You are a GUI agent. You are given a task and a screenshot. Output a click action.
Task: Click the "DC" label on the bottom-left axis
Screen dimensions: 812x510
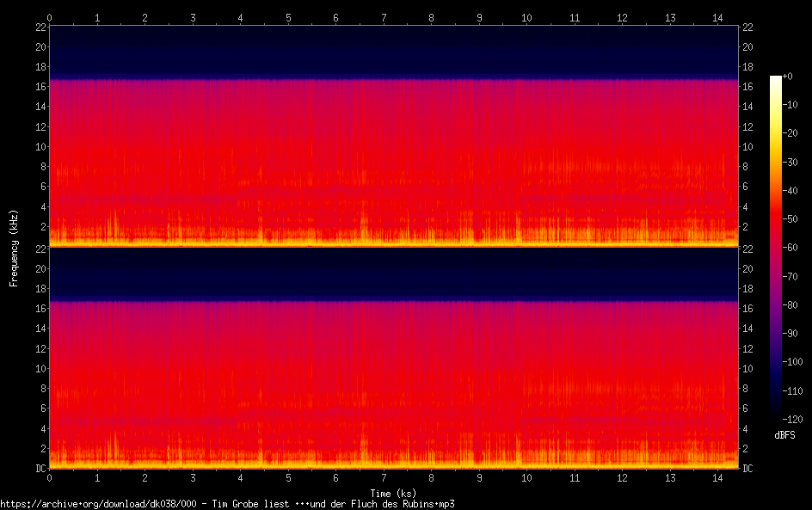[41, 469]
